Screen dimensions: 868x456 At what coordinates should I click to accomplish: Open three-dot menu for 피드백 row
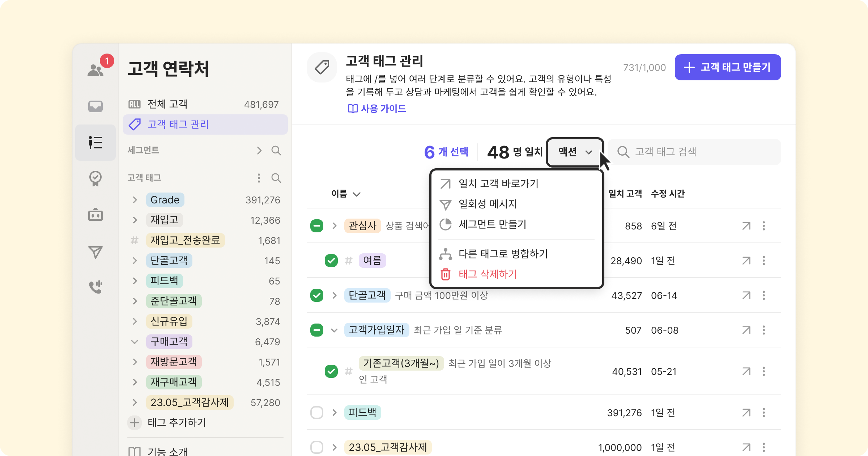[763, 413]
